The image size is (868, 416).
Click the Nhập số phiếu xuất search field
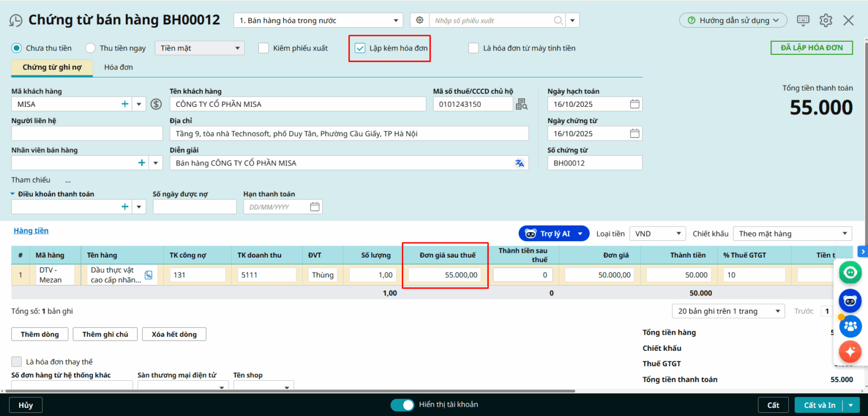pyautogui.click(x=491, y=21)
